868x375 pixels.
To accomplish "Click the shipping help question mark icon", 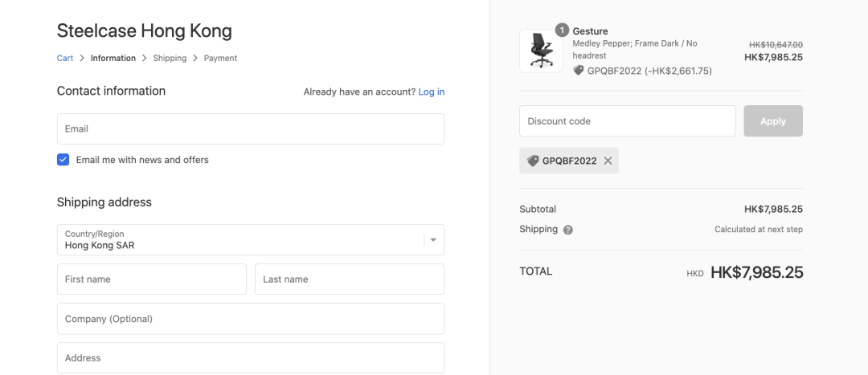I will (568, 230).
